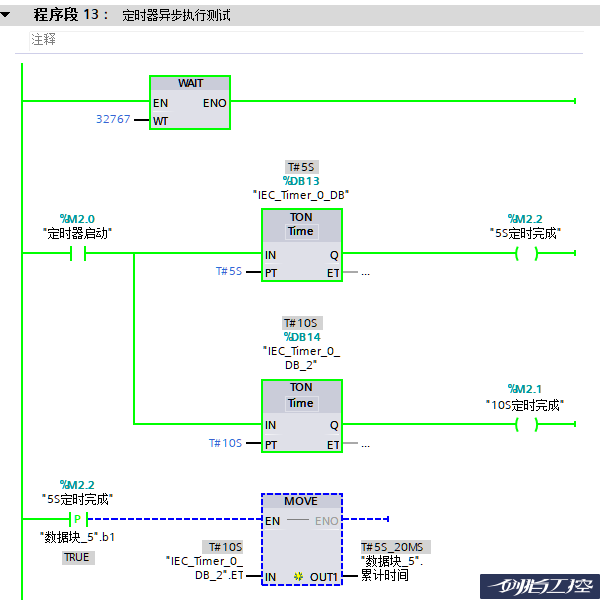600x600 pixels.
Task: Click the T#10S PT input of second timer
Action: coord(225,442)
